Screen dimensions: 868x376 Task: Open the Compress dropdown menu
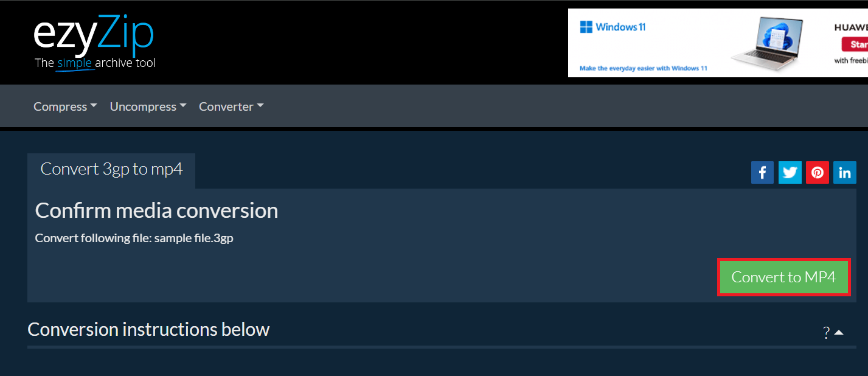[x=65, y=106]
